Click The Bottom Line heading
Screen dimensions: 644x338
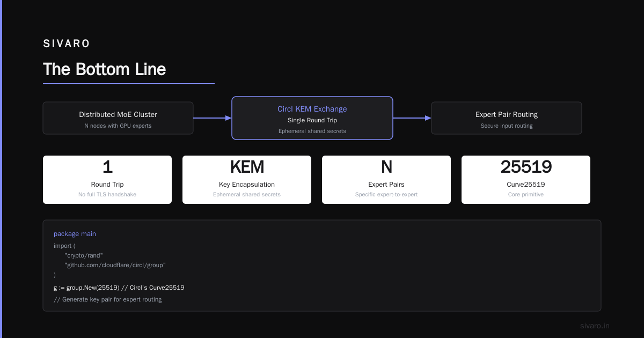105,69
